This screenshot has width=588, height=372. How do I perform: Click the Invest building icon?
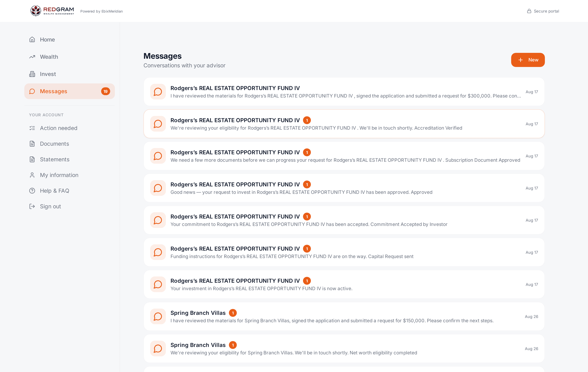pyautogui.click(x=32, y=74)
